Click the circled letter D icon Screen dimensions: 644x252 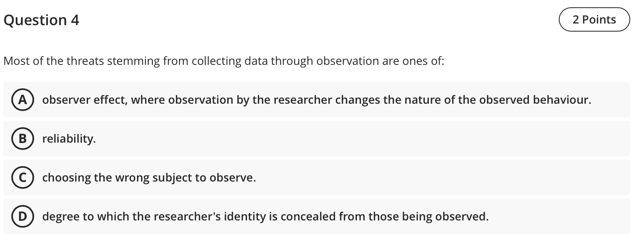pyautogui.click(x=23, y=216)
